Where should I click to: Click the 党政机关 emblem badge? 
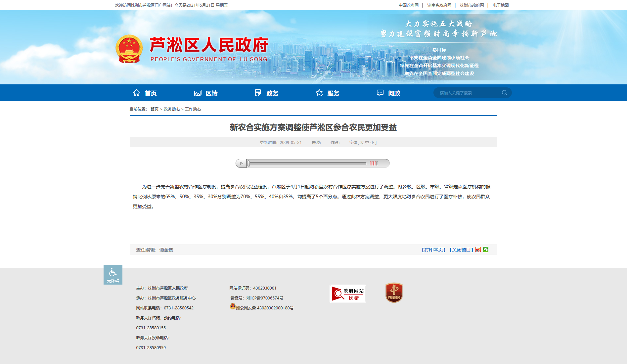394,293
